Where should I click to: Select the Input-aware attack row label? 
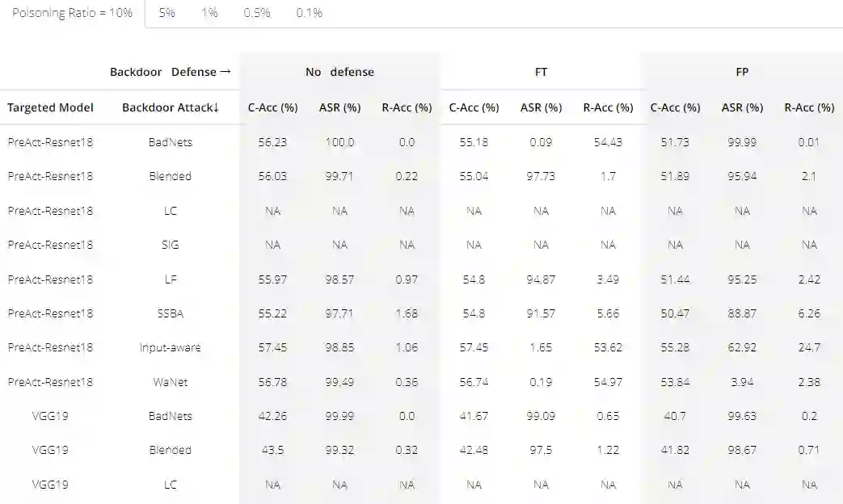(170, 347)
